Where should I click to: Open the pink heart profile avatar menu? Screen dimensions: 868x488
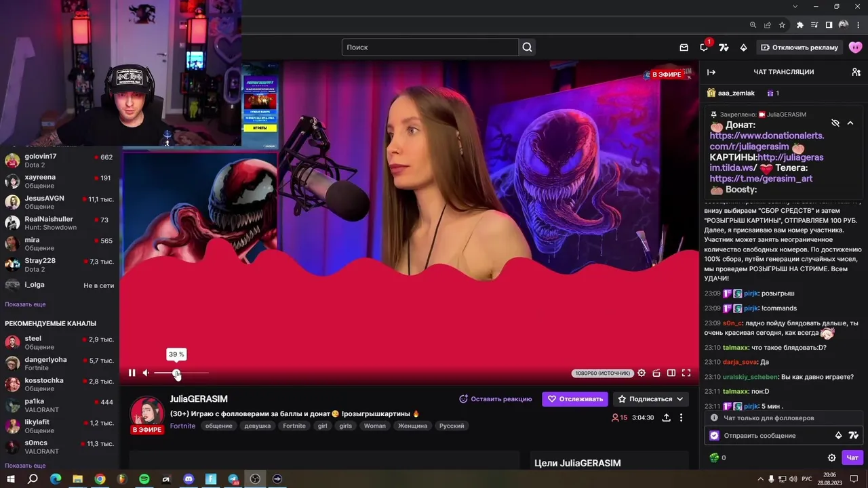[x=855, y=47]
